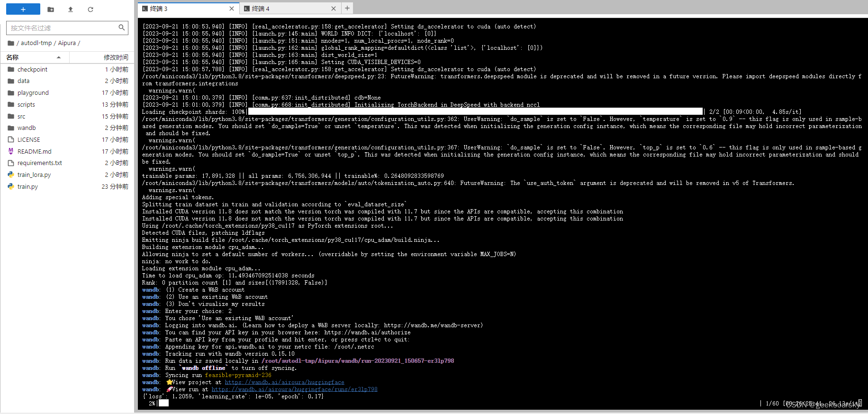Click the checkpoint shards loading progress bar
Image resolution: width=868 pixels, height=414 pixels.
click(475, 112)
